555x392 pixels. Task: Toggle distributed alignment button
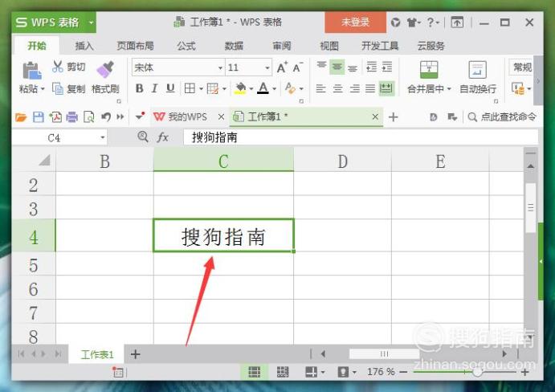[x=386, y=88]
